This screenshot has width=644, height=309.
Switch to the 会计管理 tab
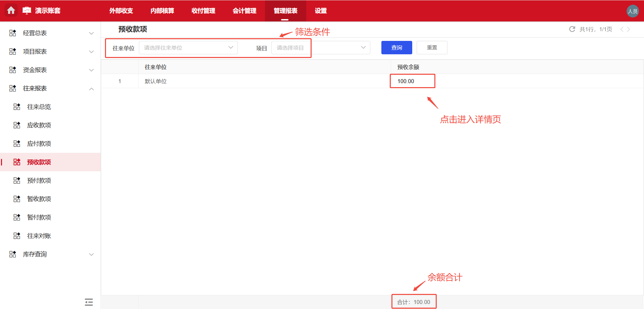244,10
